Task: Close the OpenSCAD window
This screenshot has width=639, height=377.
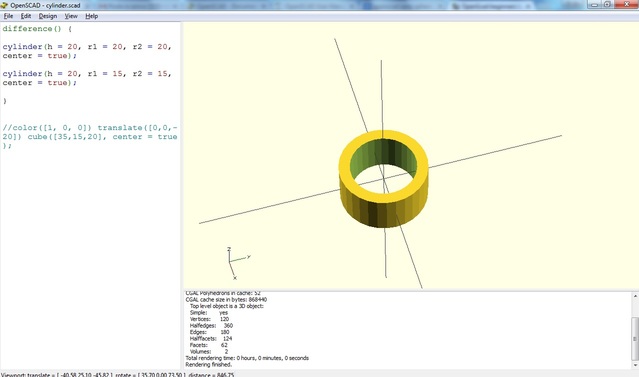Action: click(627, 4)
